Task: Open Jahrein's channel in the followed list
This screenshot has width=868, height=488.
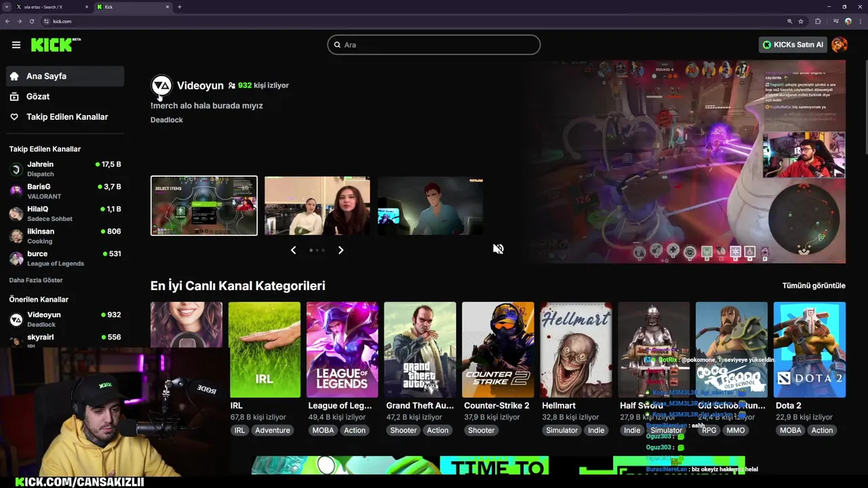Action: point(65,169)
